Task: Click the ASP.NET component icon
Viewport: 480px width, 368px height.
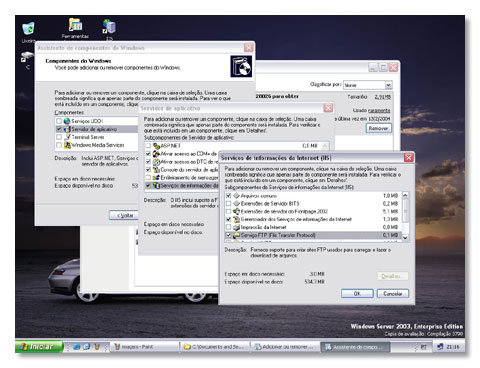Action: pyautogui.click(x=156, y=146)
